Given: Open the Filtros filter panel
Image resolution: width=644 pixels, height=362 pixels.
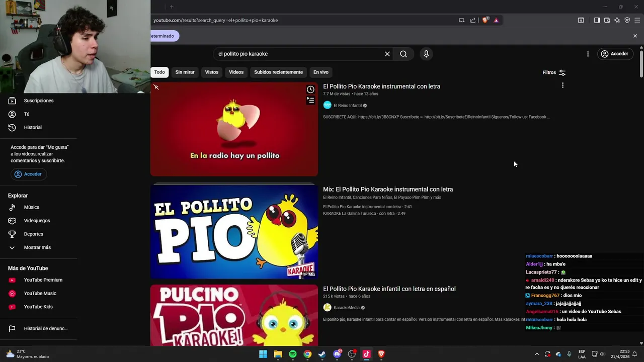Looking at the screenshot, I should click(x=554, y=72).
